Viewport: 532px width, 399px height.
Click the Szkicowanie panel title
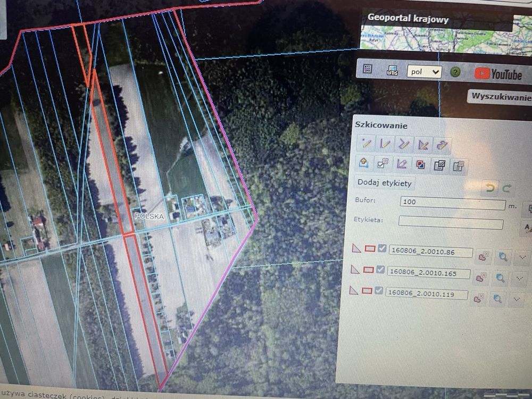381,125
